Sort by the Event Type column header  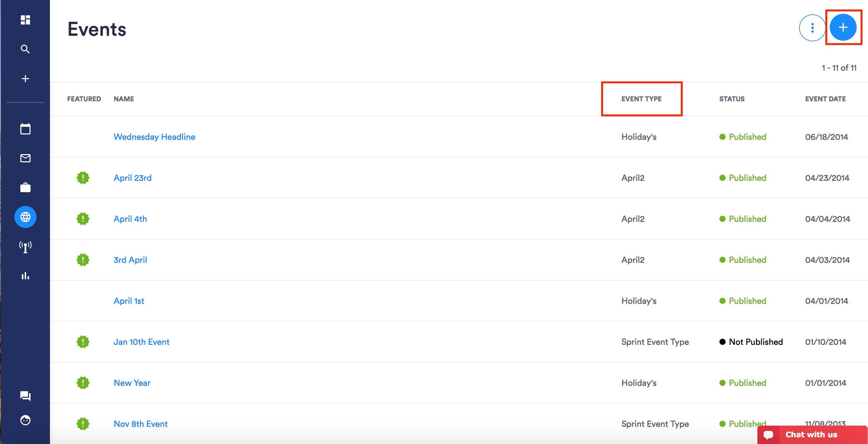click(641, 99)
